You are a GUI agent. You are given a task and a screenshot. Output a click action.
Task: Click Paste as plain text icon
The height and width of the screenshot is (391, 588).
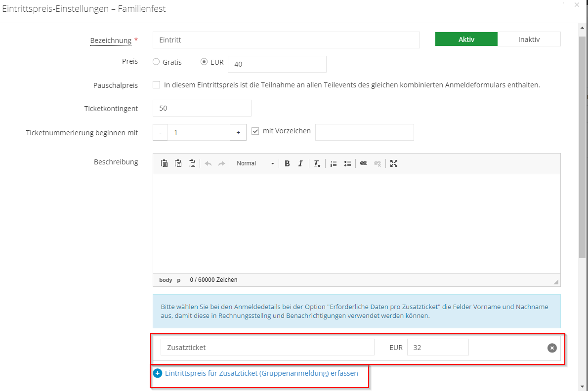[178, 163]
